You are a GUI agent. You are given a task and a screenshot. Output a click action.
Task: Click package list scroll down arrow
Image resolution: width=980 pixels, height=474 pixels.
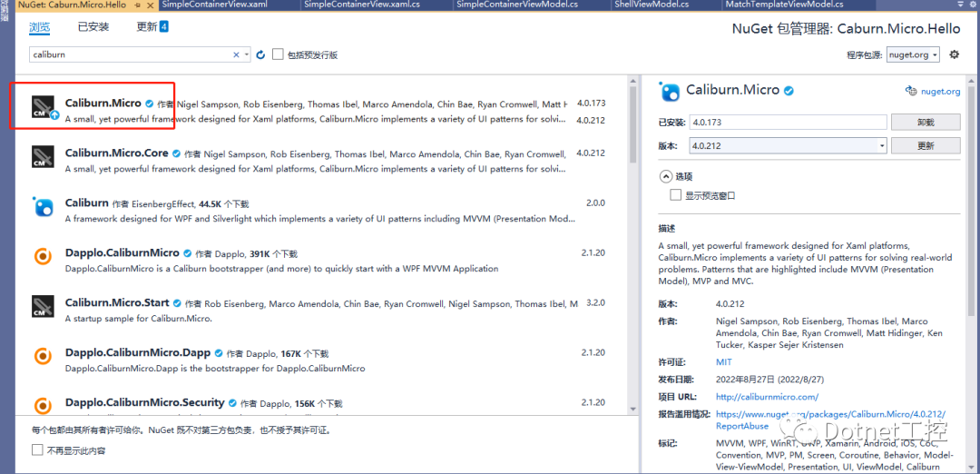(632, 409)
